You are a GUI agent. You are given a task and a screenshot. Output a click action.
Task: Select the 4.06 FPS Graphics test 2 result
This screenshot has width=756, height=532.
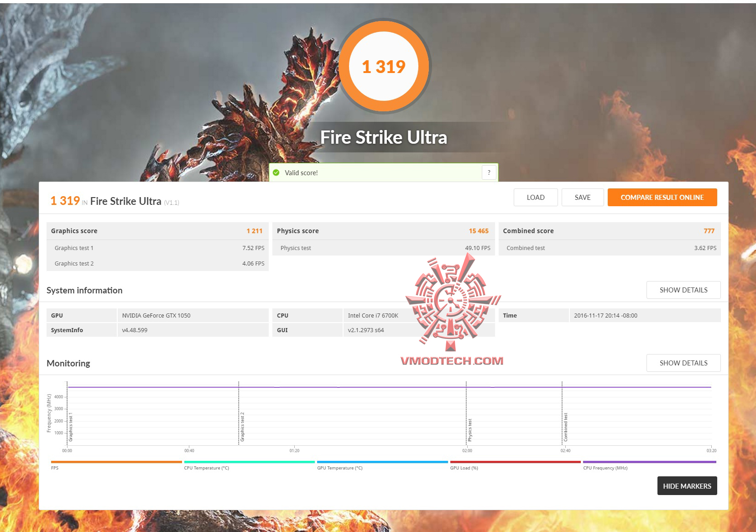tap(253, 264)
